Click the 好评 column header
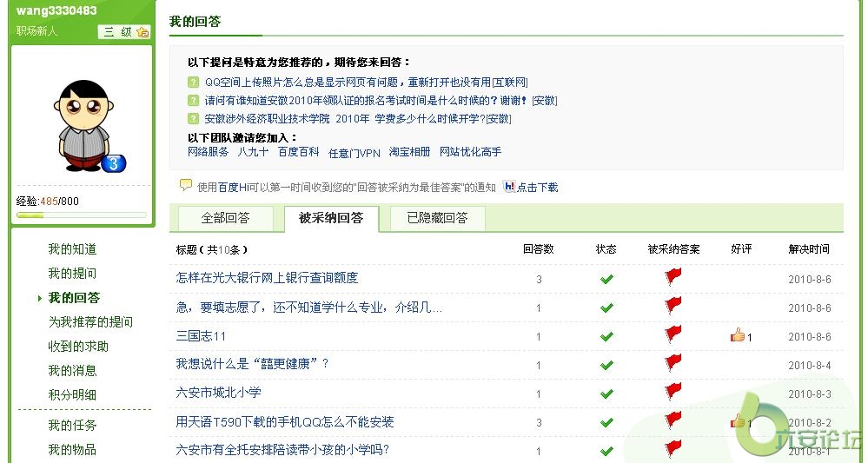868x463 pixels. (x=741, y=249)
